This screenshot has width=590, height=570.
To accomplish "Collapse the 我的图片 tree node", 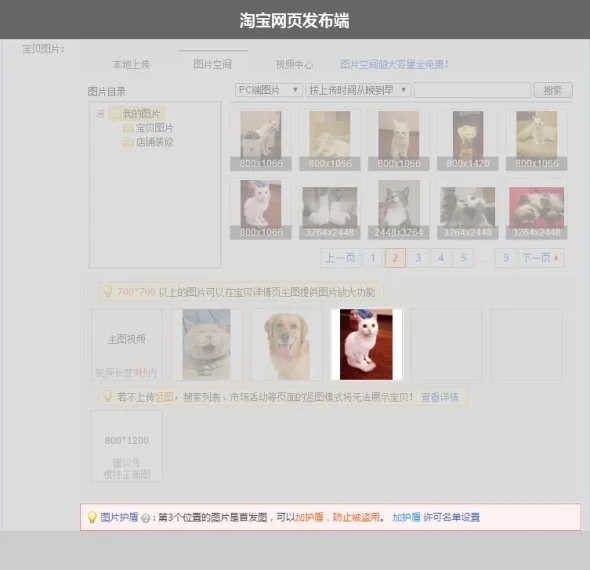I will coord(100,113).
